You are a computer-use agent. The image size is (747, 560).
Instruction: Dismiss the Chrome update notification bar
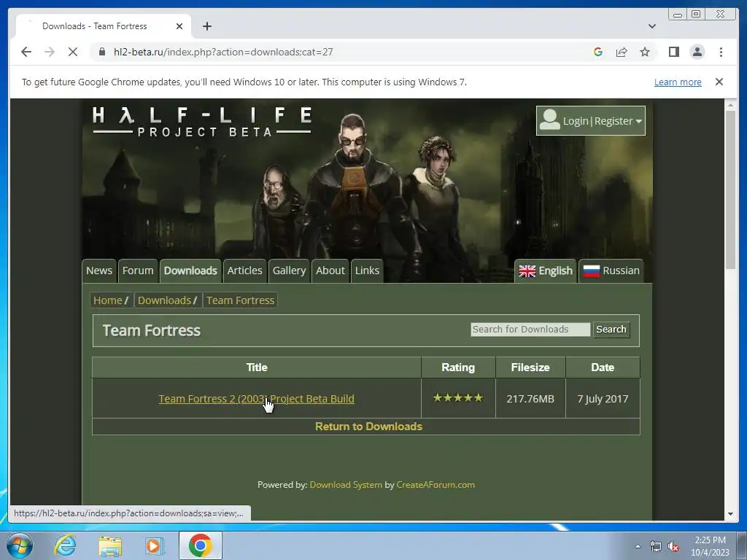(719, 82)
